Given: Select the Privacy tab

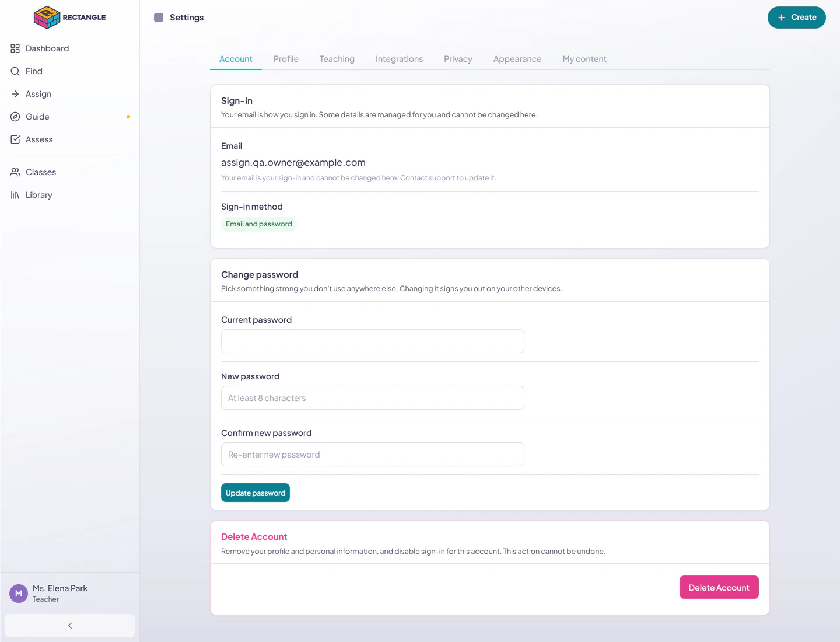Looking at the screenshot, I should (458, 59).
